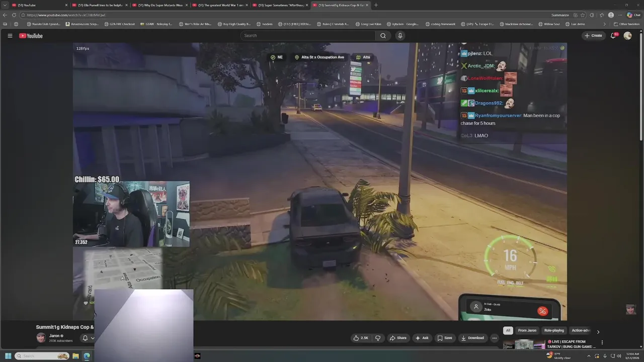The width and height of the screenshot is (644, 362).
Task: Click the Share button
Action: tap(397, 338)
